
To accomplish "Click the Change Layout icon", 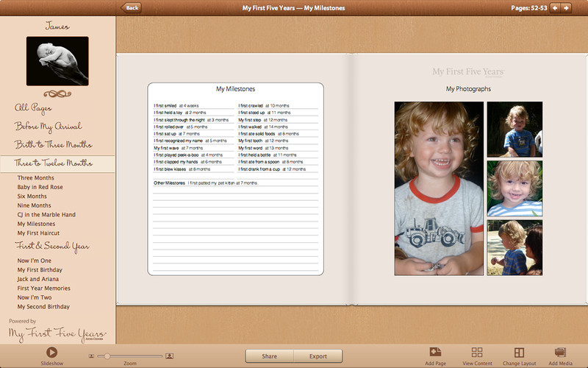I will tap(519, 353).
